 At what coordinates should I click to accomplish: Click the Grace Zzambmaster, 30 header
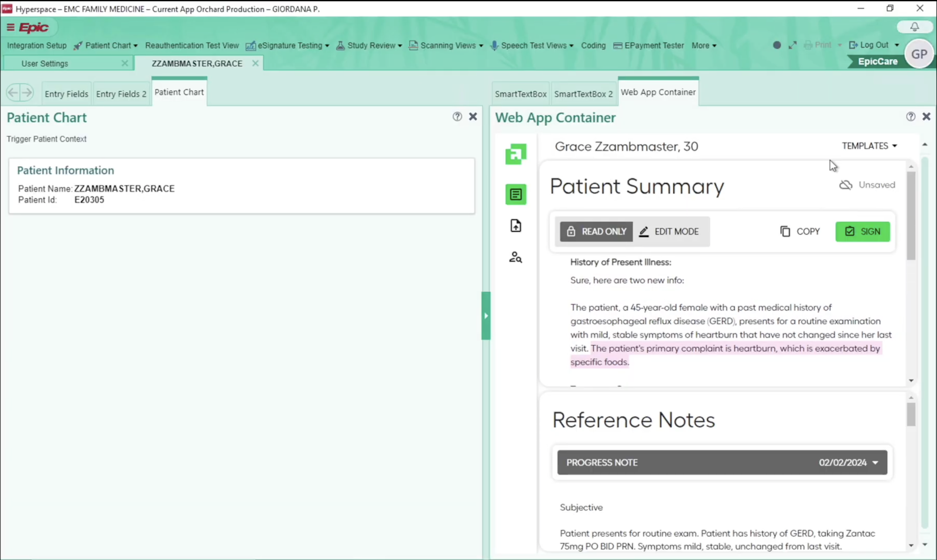point(626,147)
